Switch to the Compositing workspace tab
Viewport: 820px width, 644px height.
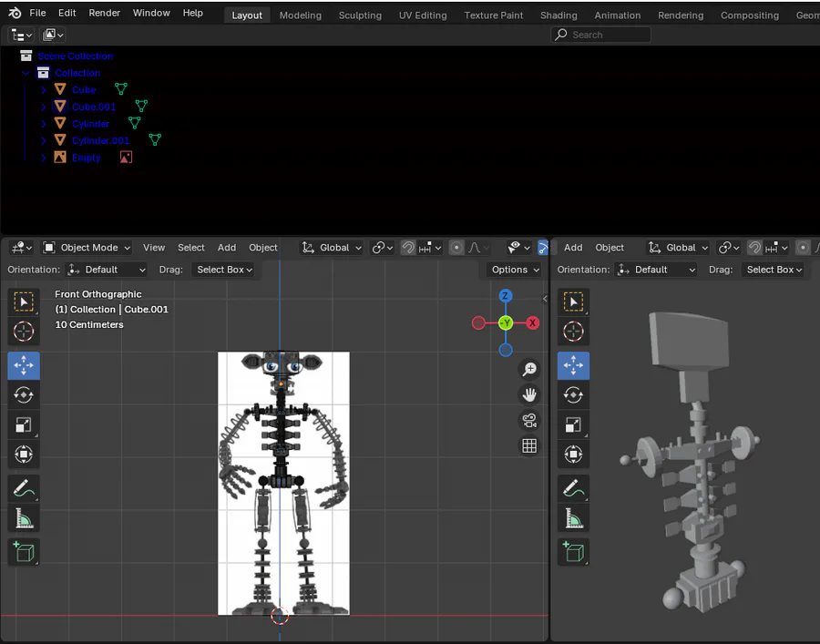click(x=750, y=15)
